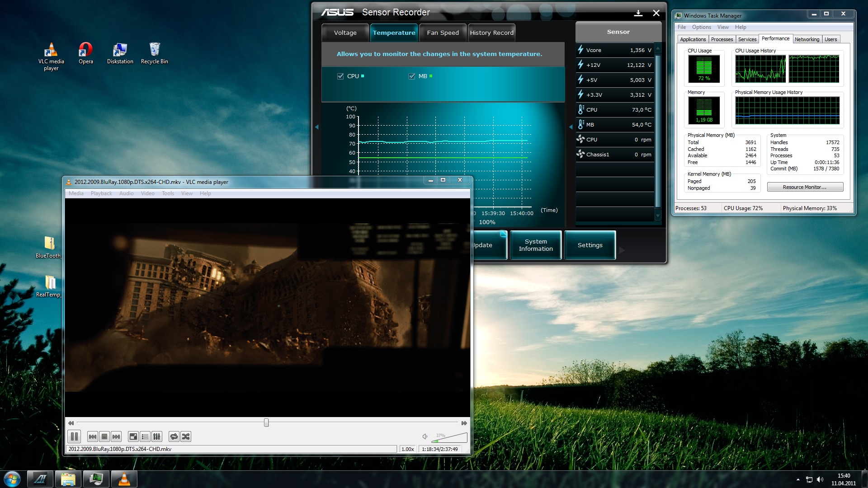Open the VLC Media menu
868x488 pixels.
(76, 193)
